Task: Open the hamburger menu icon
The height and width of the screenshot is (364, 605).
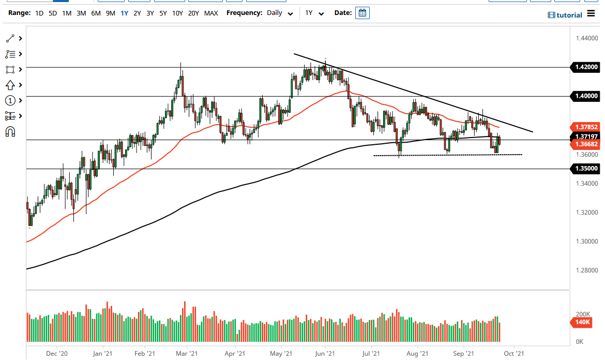Action: pos(591,13)
